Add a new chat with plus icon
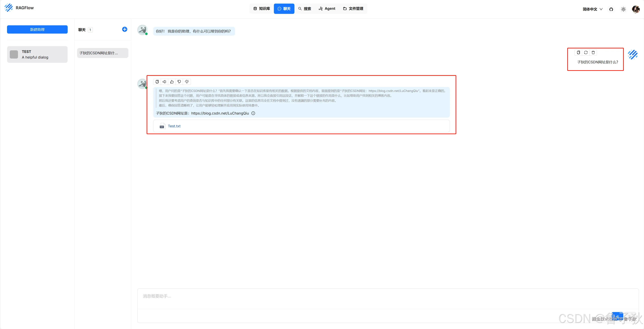 tap(125, 29)
